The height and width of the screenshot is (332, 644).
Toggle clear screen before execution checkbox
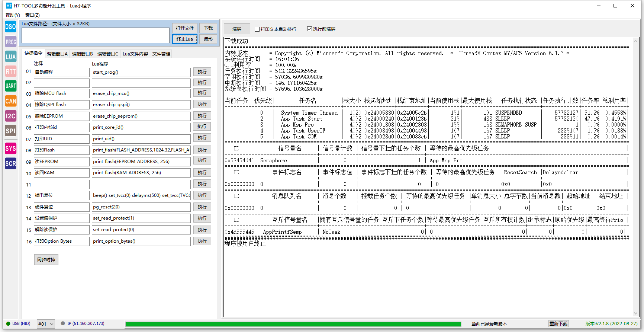(309, 29)
